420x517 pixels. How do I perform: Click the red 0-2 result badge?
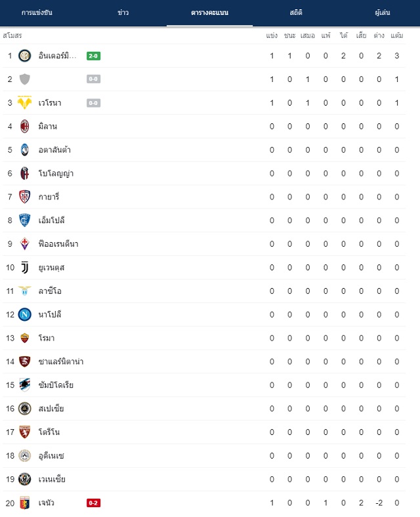[x=94, y=503]
